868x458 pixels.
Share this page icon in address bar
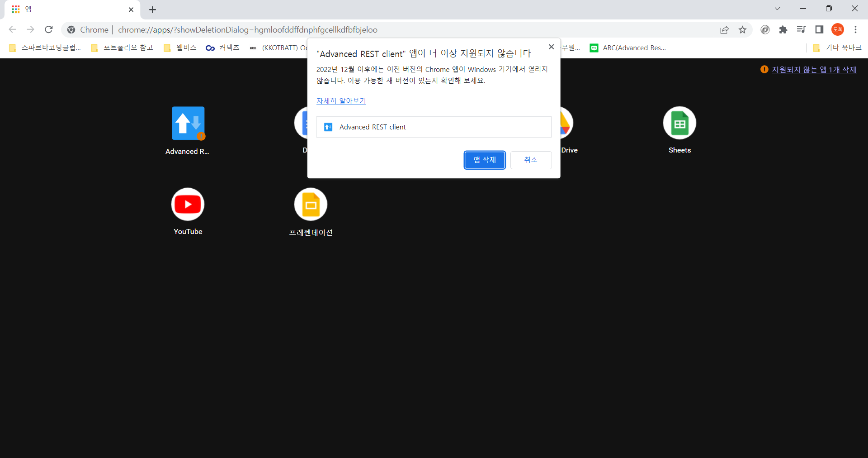click(x=724, y=29)
